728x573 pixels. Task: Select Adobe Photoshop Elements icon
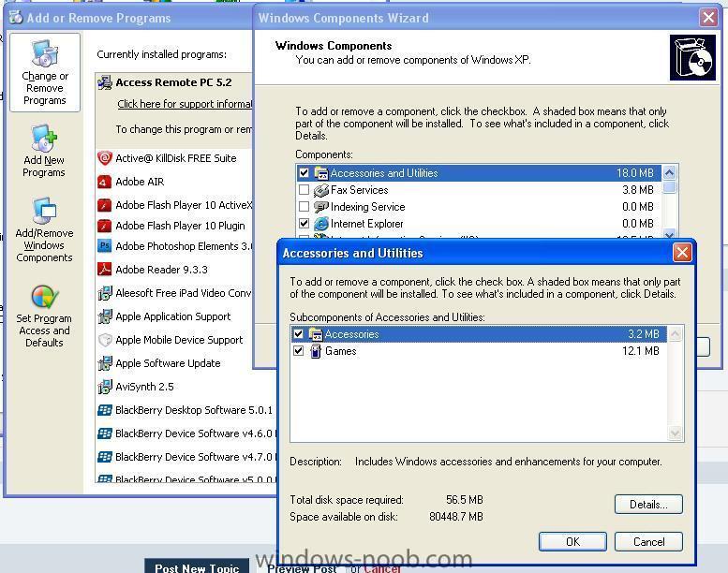104,246
